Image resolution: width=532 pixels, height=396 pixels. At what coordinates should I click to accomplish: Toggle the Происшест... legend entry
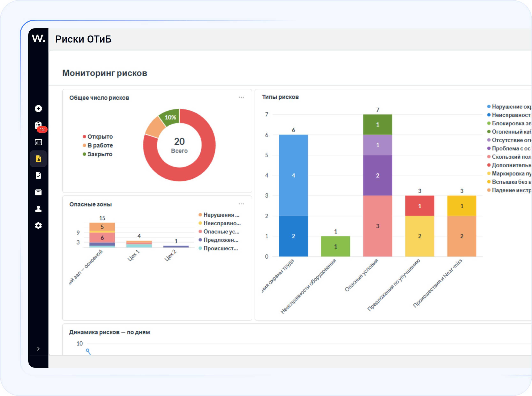click(218, 248)
